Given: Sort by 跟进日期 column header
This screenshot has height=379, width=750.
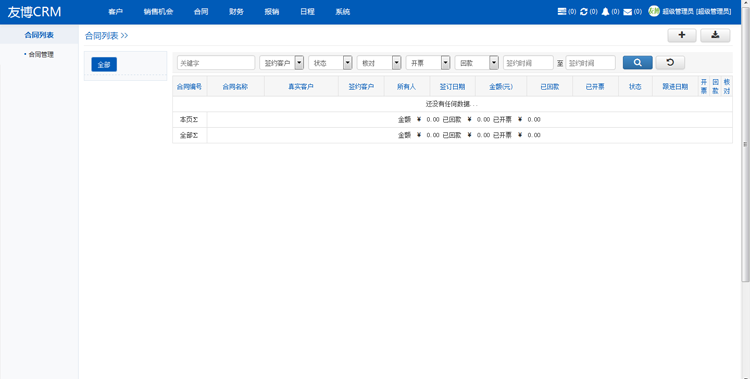Looking at the screenshot, I should tap(675, 87).
